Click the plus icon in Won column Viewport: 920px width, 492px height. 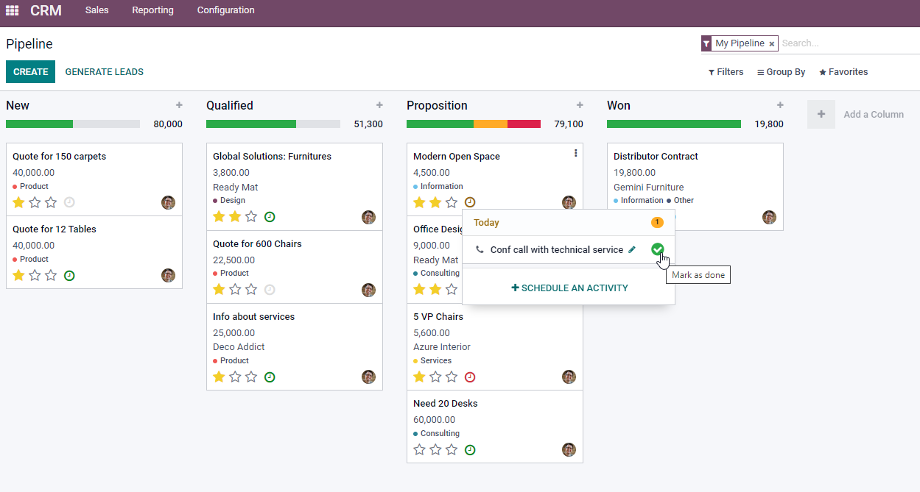click(x=780, y=105)
